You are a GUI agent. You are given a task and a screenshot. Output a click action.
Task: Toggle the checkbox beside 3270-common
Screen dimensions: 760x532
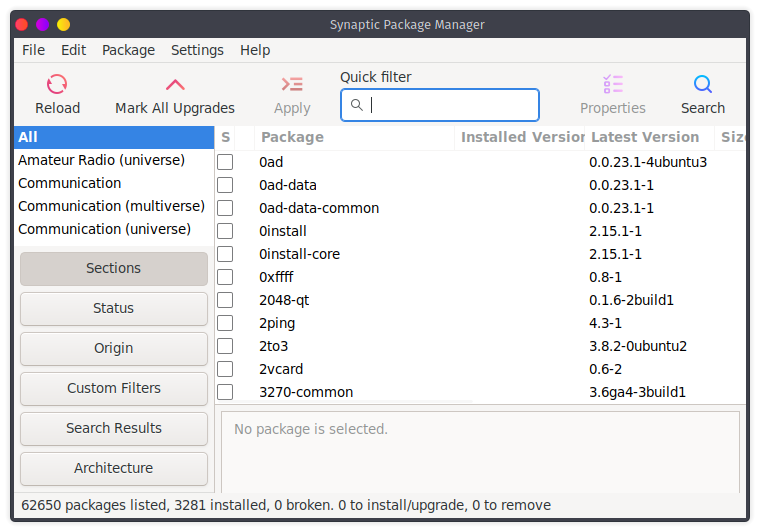(225, 392)
